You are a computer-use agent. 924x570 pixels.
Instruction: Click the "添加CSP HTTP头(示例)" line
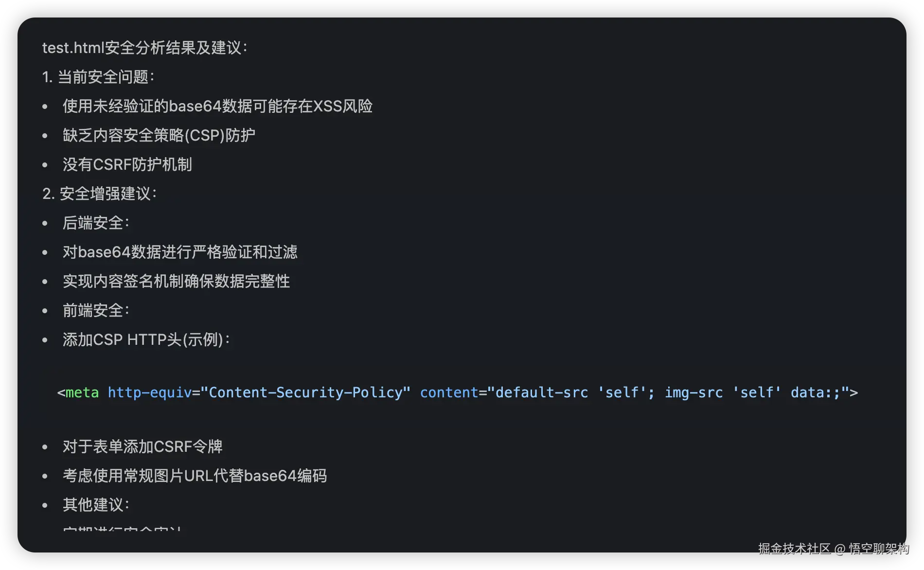pyautogui.click(x=146, y=339)
